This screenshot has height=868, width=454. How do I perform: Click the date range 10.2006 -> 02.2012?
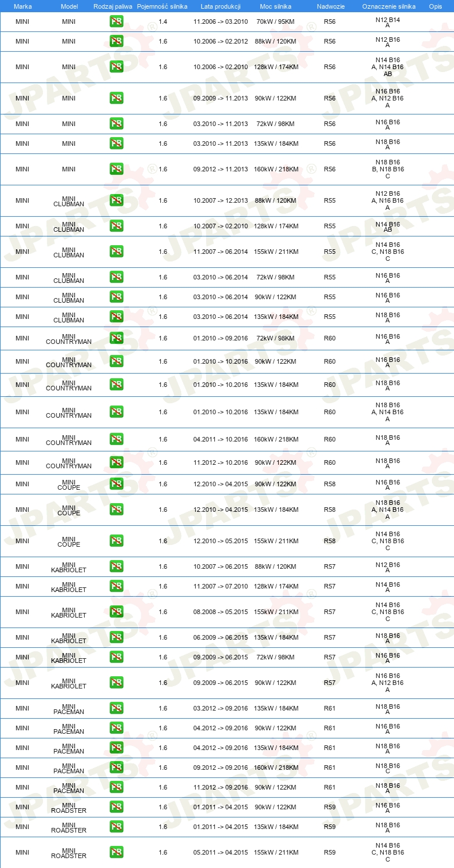221,41
